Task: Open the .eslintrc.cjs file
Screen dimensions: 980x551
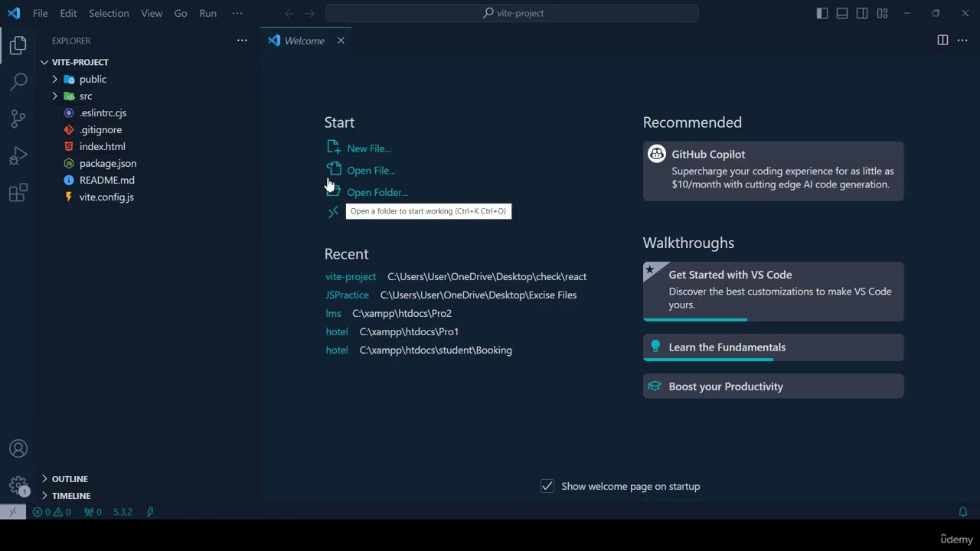Action: click(103, 112)
